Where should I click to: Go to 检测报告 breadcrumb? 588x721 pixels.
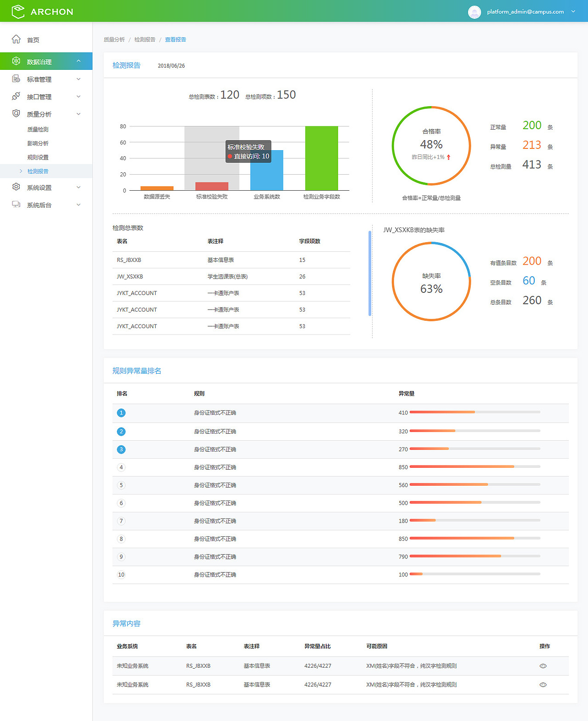pyautogui.click(x=145, y=40)
